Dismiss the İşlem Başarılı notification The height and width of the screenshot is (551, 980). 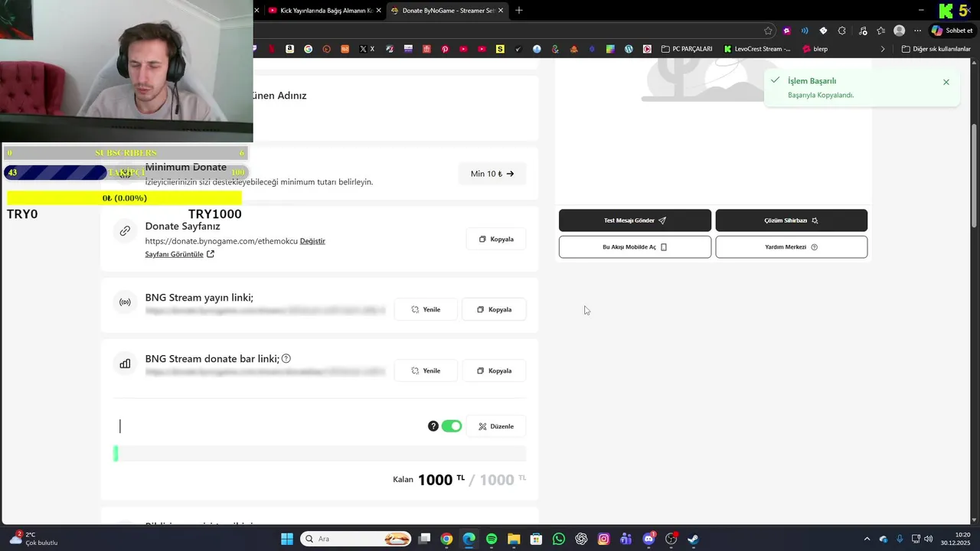[946, 82]
